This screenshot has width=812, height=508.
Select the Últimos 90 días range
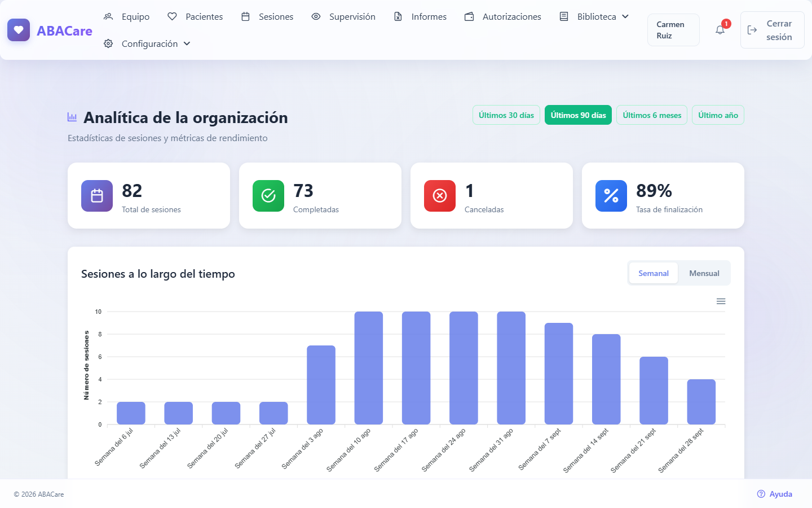point(578,115)
